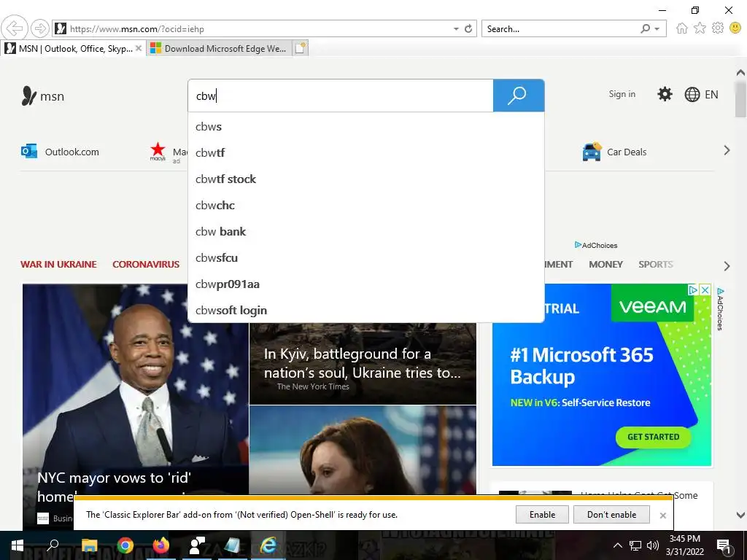Image resolution: width=747 pixels, height=560 pixels.
Task: Open the MONEY category
Action: click(605, 264)
